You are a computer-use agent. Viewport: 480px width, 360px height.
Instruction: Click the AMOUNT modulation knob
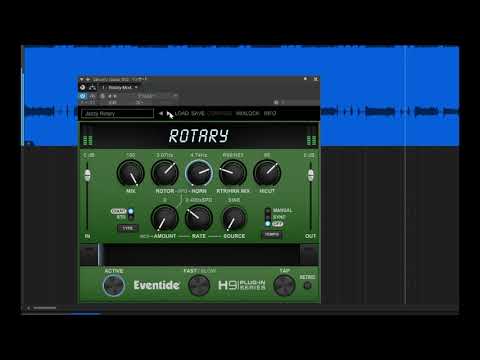165,218
